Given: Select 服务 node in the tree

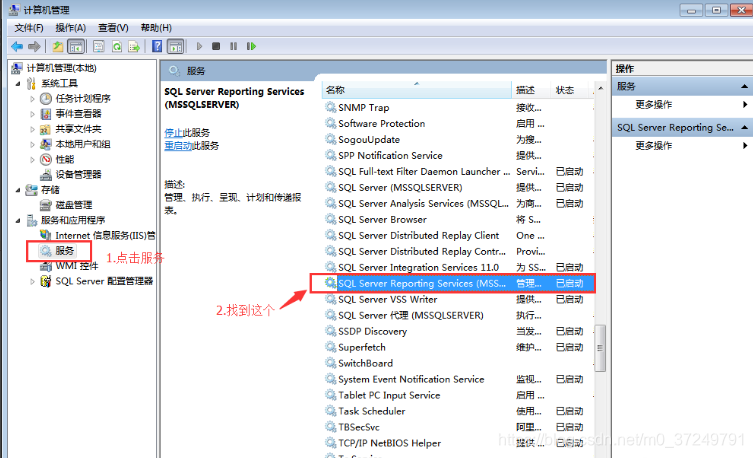Looking at the screenshot, I should [x=64, y=251].
